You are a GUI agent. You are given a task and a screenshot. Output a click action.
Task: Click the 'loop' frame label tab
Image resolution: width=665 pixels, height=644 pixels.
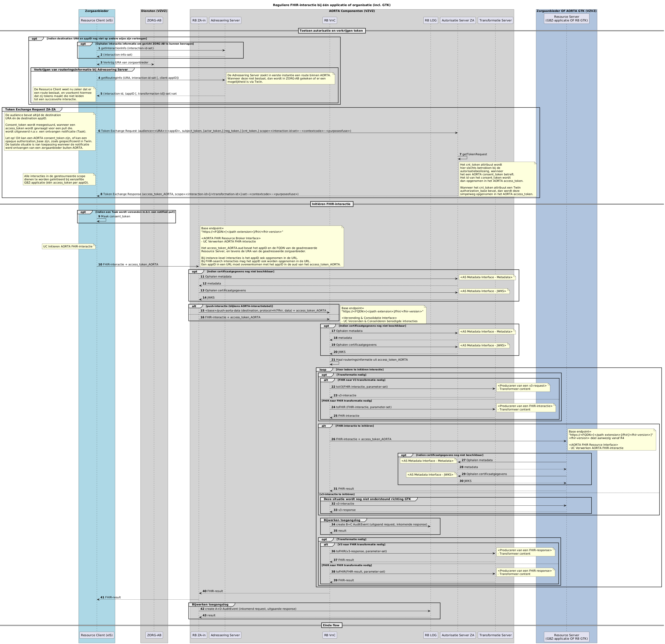coord(323,370)
